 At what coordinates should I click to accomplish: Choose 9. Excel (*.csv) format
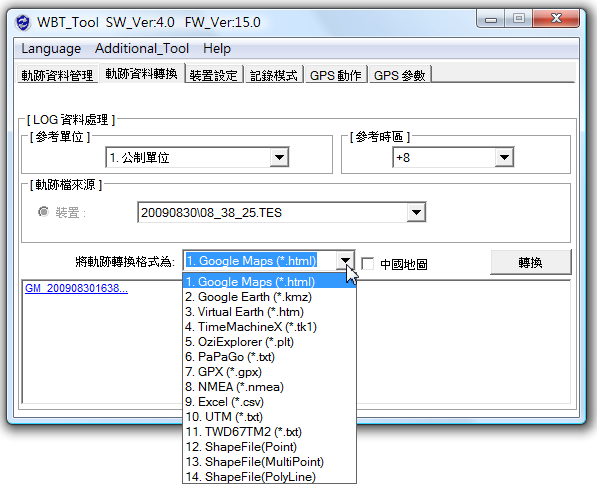pyautogui.click(x=270, y=401)
